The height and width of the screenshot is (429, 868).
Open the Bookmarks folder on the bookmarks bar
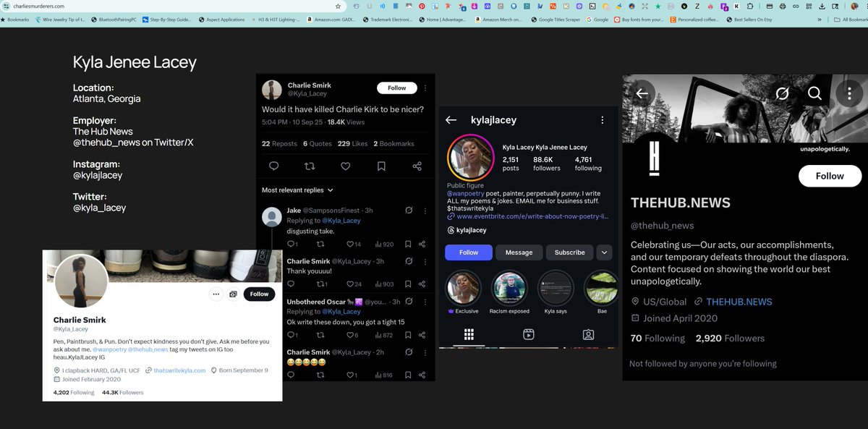click(15, 20)
